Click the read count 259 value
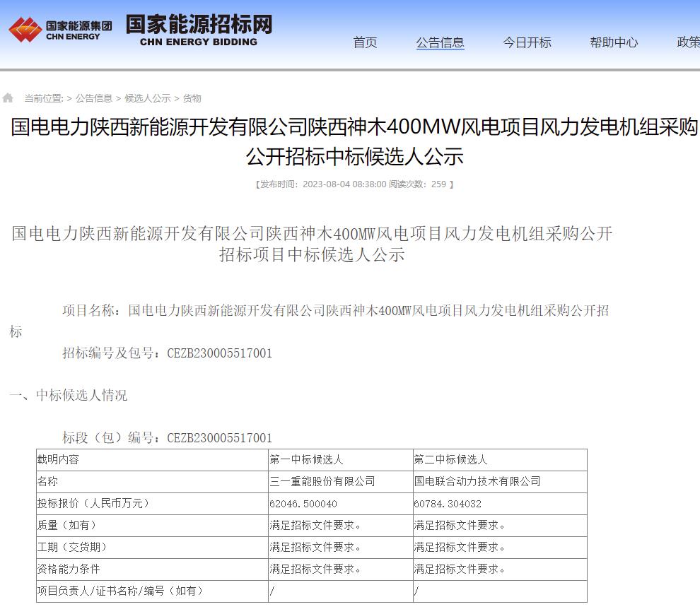Image resolution: width=700 pixels, height=614 pixels. pyautogui.click(x=440, y=184)
